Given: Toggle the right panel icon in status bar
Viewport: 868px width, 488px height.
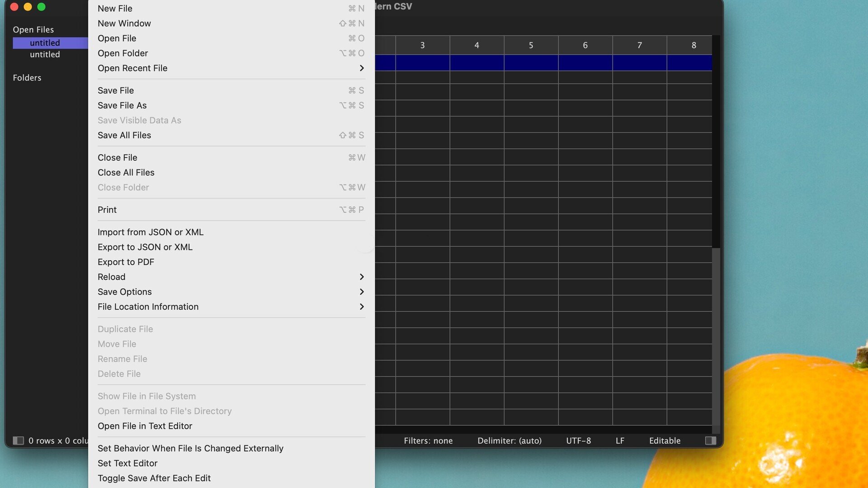Looking at the screenshot, I should 711,441.
